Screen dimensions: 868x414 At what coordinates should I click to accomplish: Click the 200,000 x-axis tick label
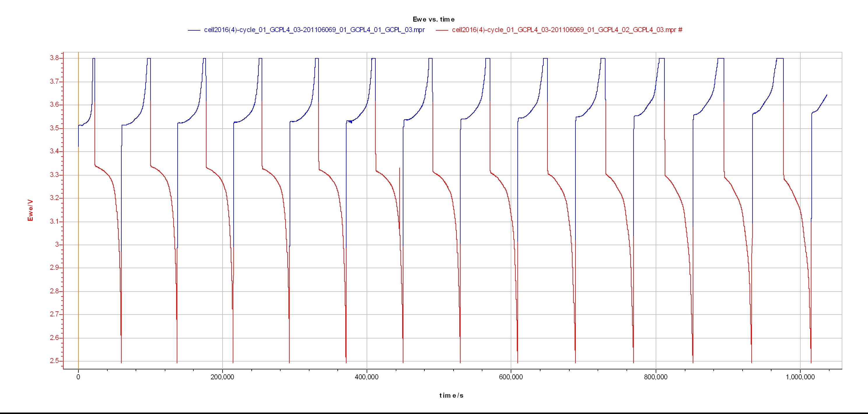[x=222, y=377]
